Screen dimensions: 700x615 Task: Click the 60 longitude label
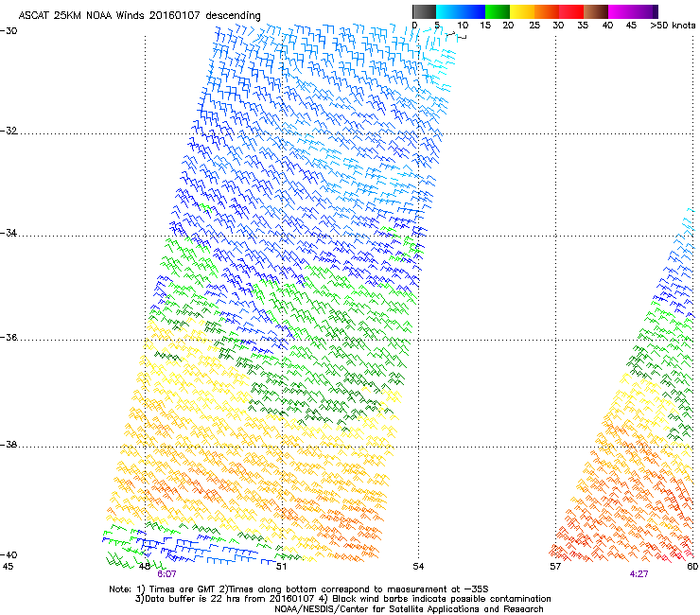692,567
